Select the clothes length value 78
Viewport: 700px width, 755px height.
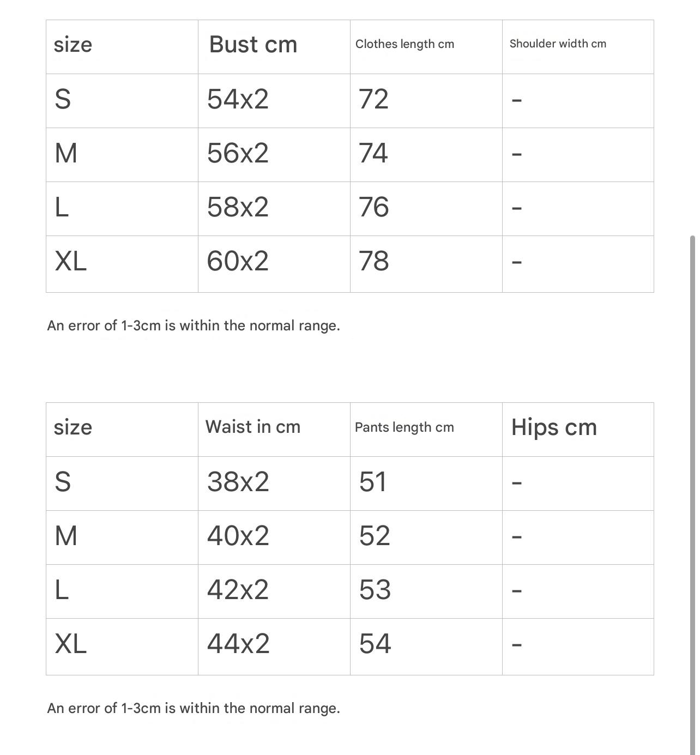(x=373, y=261)
